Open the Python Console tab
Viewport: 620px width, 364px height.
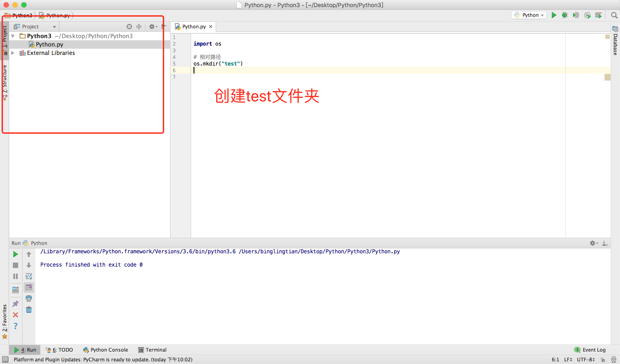(x=106, y=350)
